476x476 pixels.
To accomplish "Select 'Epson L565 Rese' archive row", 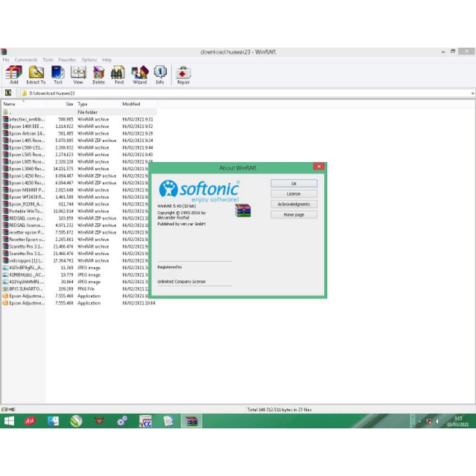I will 79,155.
